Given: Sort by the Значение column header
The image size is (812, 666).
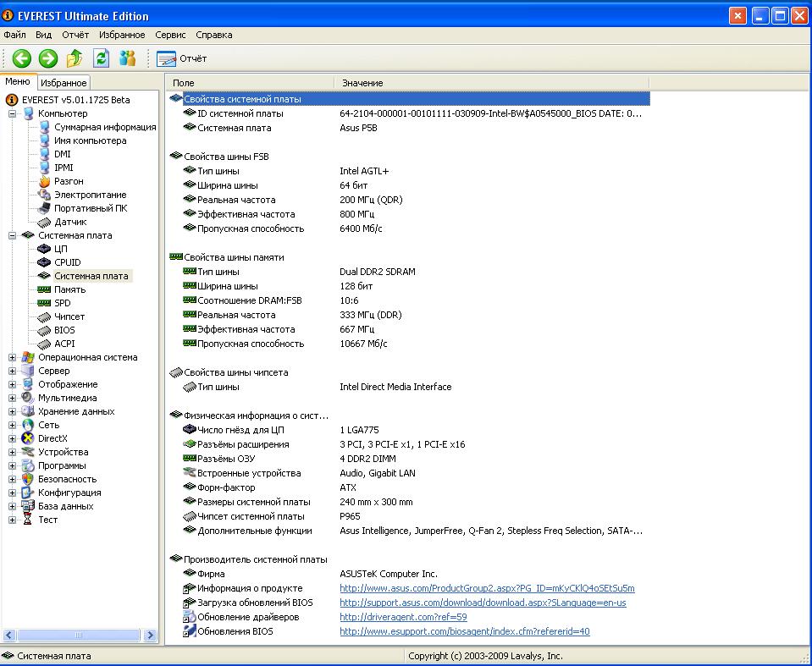Looking at the screenshot, I should pos(492,83).
